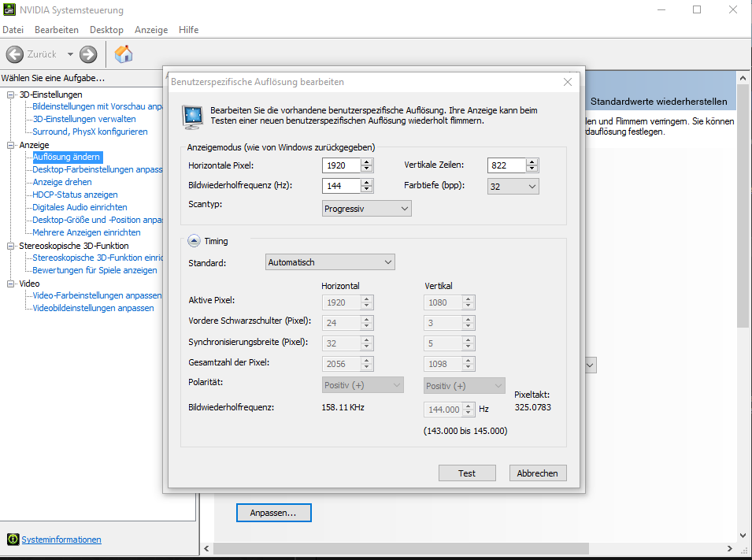Select Video-Farbeinstellungen anpassen
The image size is (752, 560).
coord(97,295)
